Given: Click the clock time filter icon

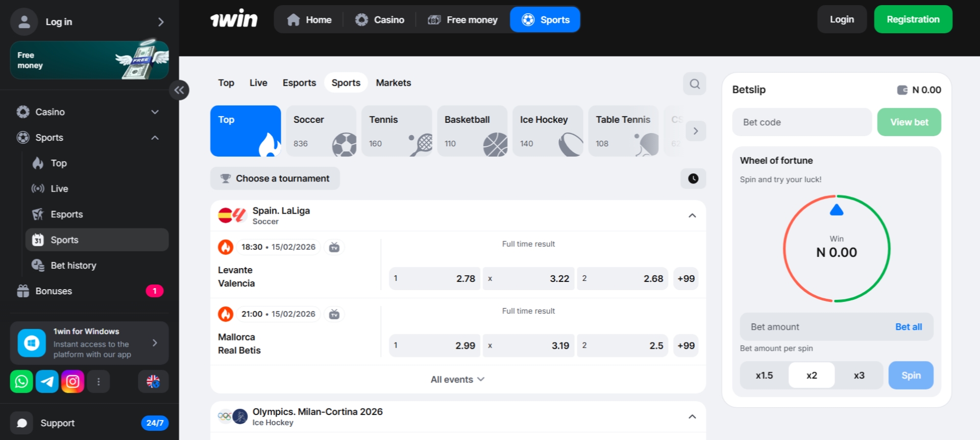Looking at the screenshot, I should coord(693,178).
